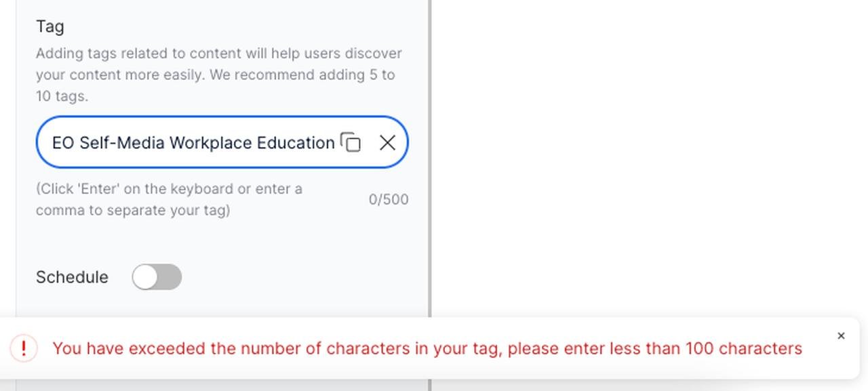The image size is (868, 391).
Task: Click the Enter or comma hint text
Action: point(170,199)
